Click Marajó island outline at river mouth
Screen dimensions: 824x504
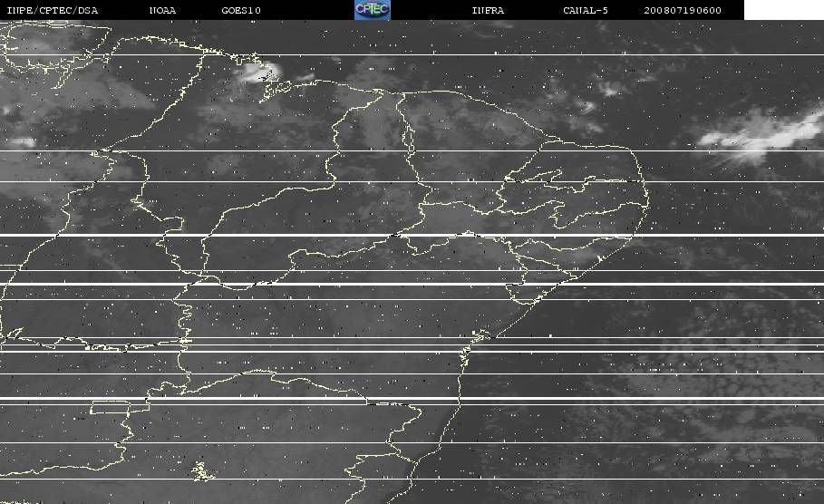coord(276,90)
